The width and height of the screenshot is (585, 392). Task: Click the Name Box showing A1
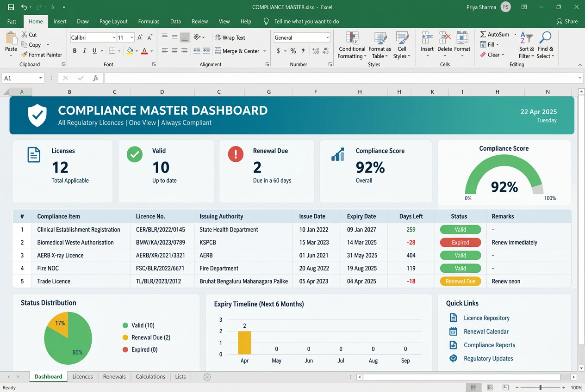click(x=22, y=78)
